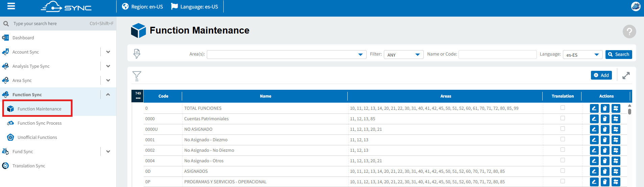Expand Account Sync menu chevron
The width and height of the screenshot is (644, 187).
coord(108,52)
